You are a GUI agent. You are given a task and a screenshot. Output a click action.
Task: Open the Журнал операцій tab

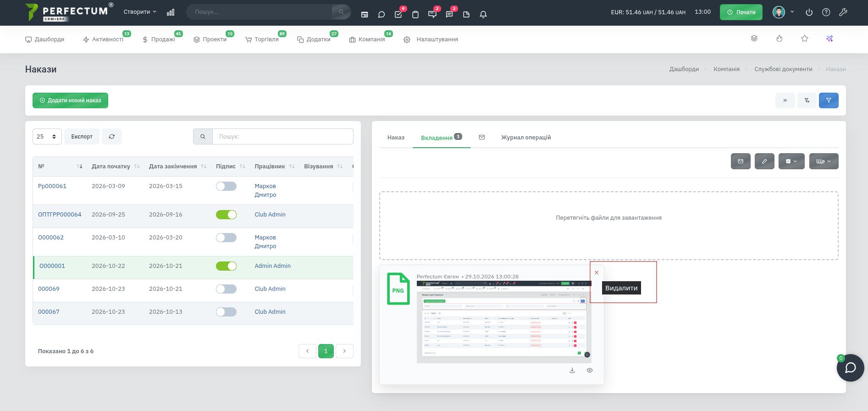[526, 138]
